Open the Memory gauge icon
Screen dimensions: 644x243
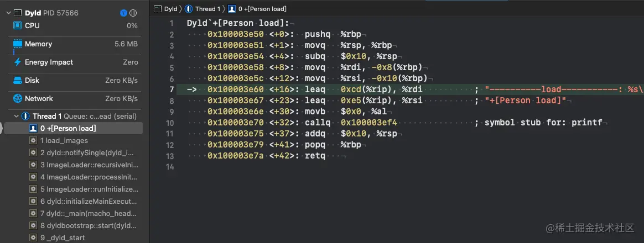(x=17, y=44)
